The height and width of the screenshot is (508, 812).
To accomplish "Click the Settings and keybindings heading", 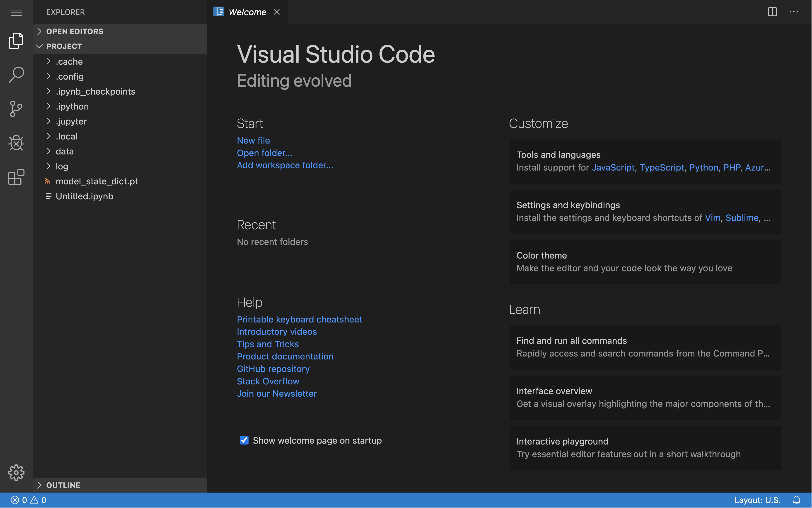I will click(x=568, y=205).
